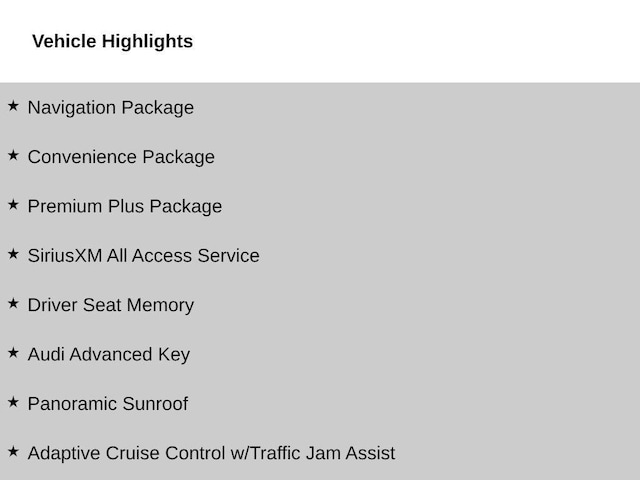Click the star icon beside Navigation Package
The image size is (640, 480).
13,106
